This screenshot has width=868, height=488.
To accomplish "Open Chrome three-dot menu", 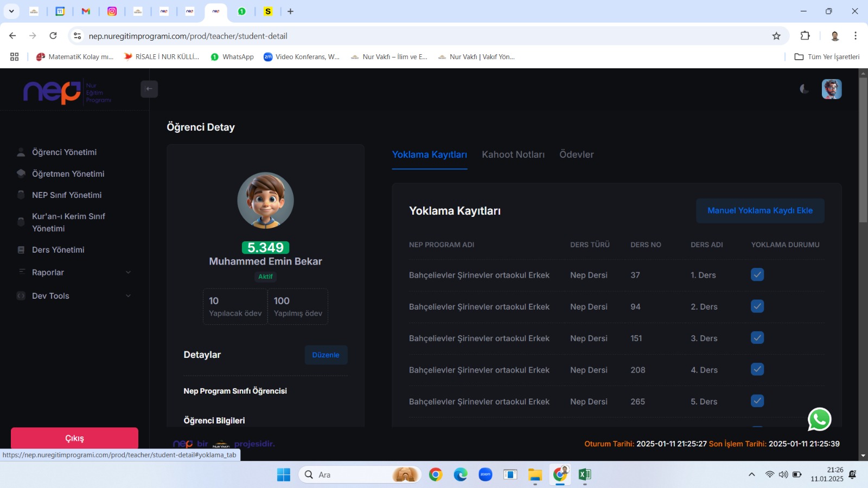I will point(856,36).
